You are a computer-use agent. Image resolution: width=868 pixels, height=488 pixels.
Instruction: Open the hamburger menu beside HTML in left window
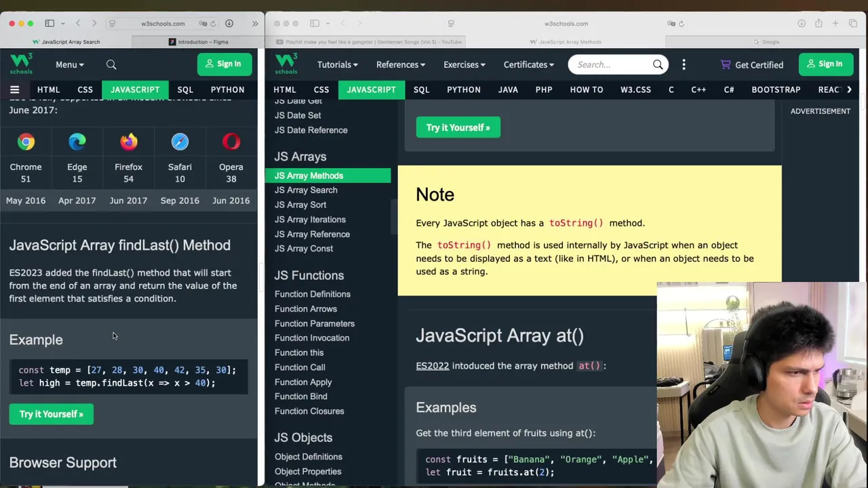click(14, 89)
